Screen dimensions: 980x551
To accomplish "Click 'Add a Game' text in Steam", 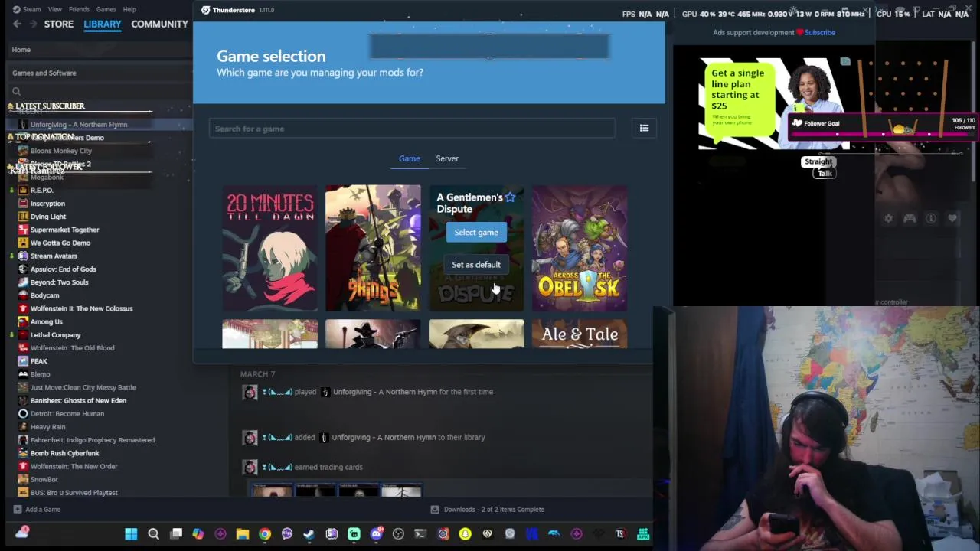I will click(43, 509).
